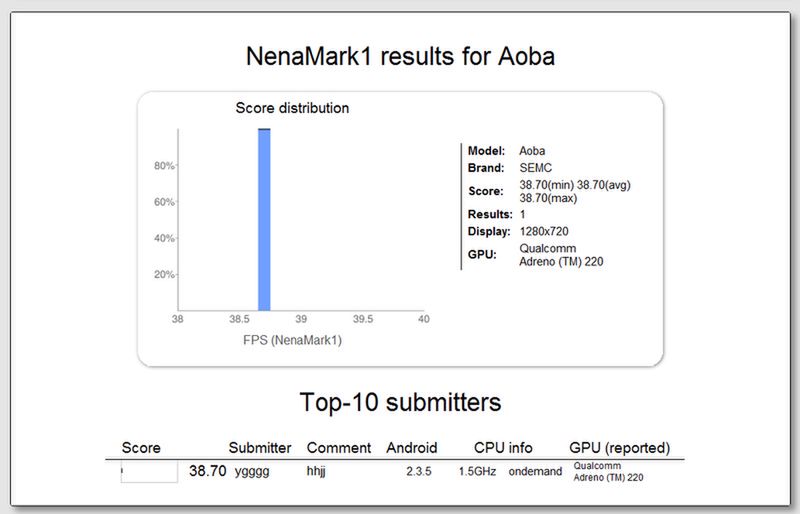The width and height of the screenshot is (800, 514).
Task: Select submitter name ygggg
Action: [253, 470]
